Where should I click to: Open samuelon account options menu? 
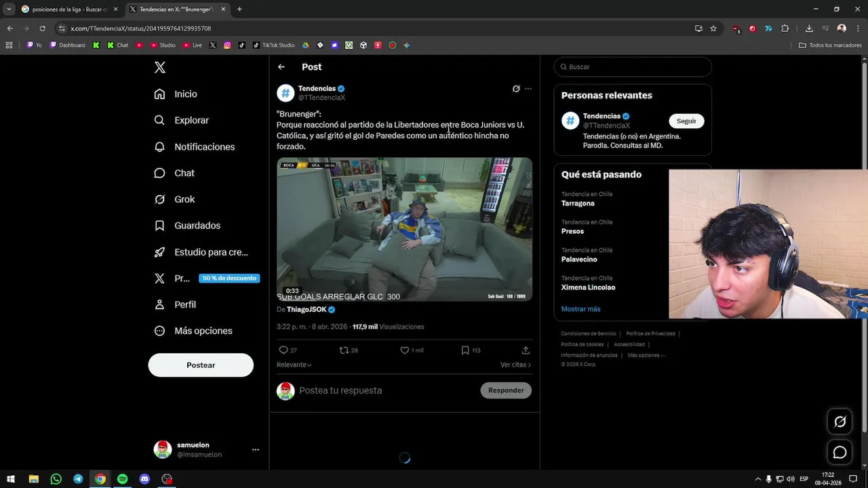click(x=255, y=449)
